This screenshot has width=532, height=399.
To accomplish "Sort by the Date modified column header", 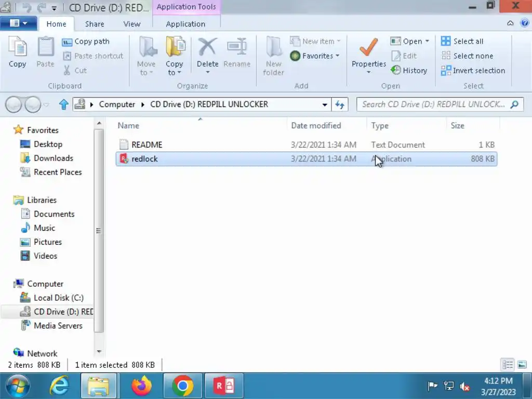I will (326, 126).
